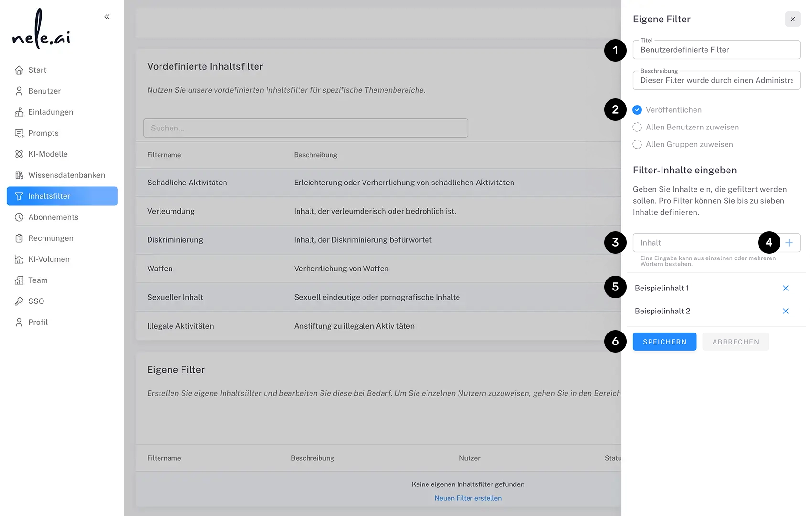
Task: Collapse the sidebar with the double chevron
Action: (x=107, y=17)
